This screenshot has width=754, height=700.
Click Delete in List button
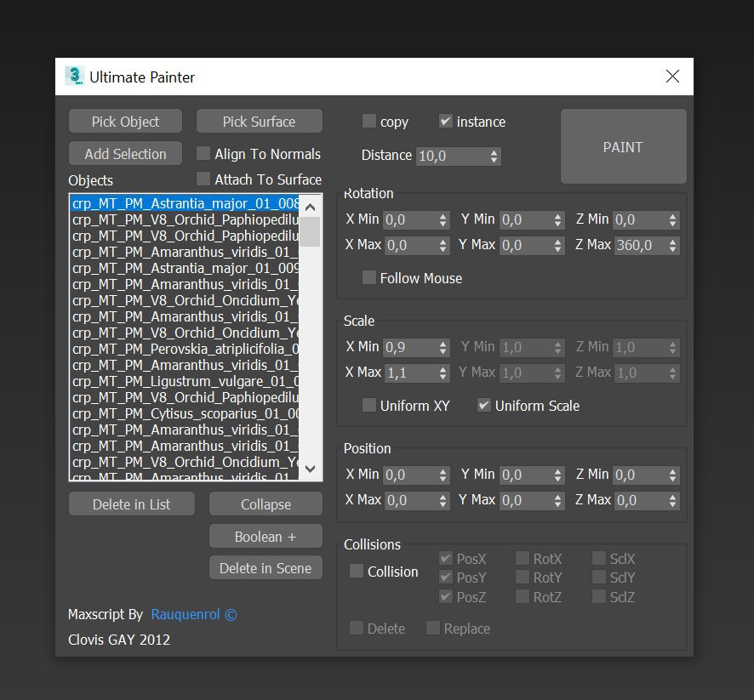point(131,504)
